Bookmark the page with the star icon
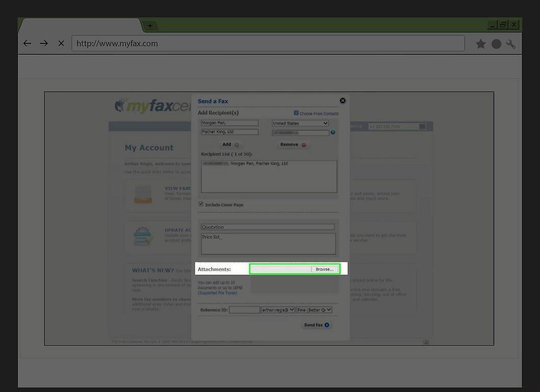540x392 pixels. (481, 44)
